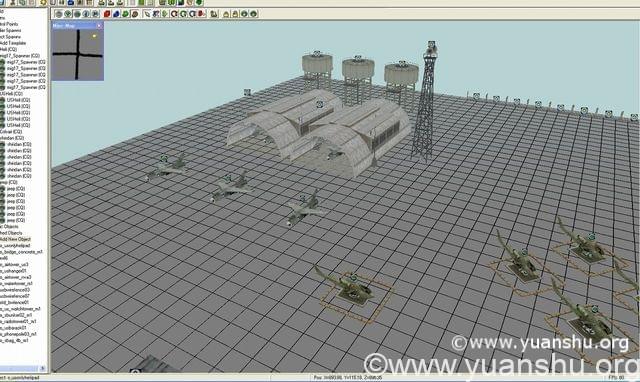The width and height of the screenshot is (640, 382).
Task: Click the green tree icon in viewport toolbar
Action: 164,14
